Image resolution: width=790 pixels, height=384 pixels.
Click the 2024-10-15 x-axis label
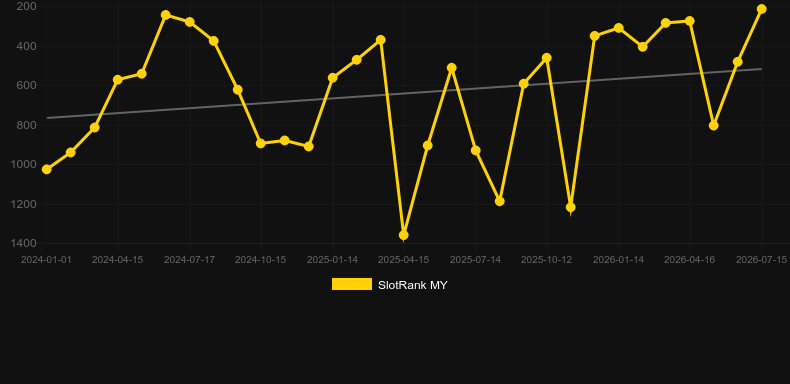coord(260,260)
